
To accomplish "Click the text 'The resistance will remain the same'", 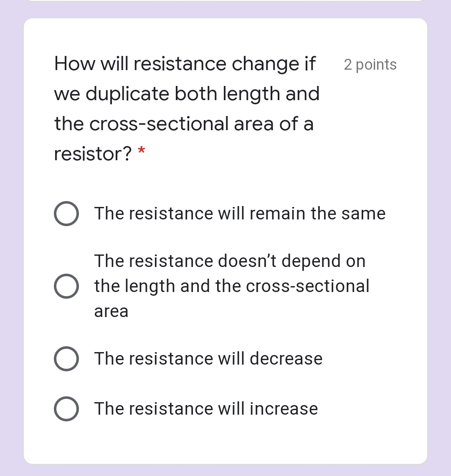I will 240,213.
